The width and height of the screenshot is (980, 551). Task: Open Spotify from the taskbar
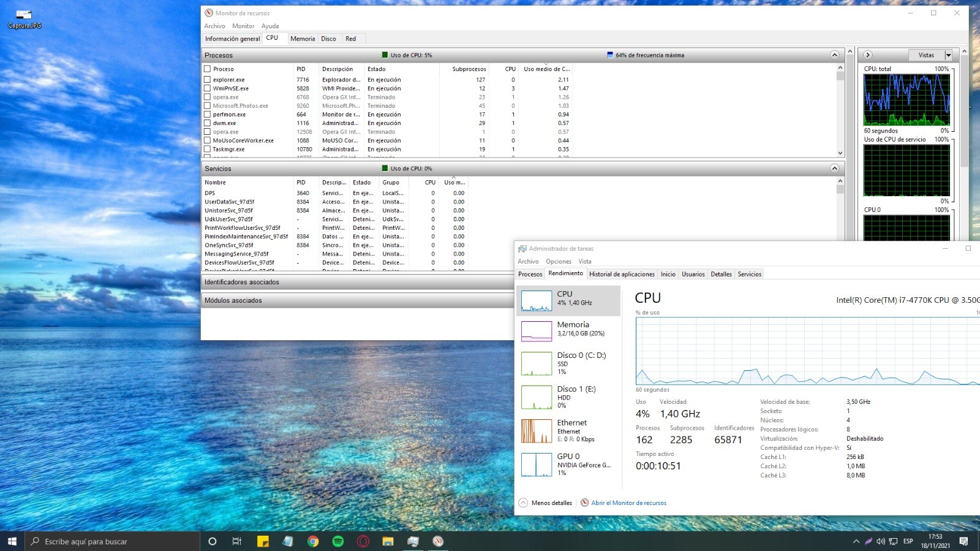tap(338, 541)
